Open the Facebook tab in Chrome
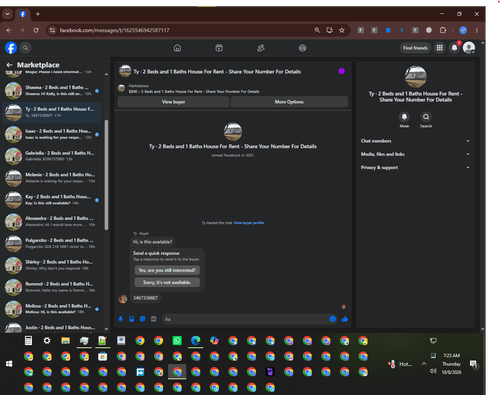The width and height of the screenshot is (500, 395). tap(23, 14)
